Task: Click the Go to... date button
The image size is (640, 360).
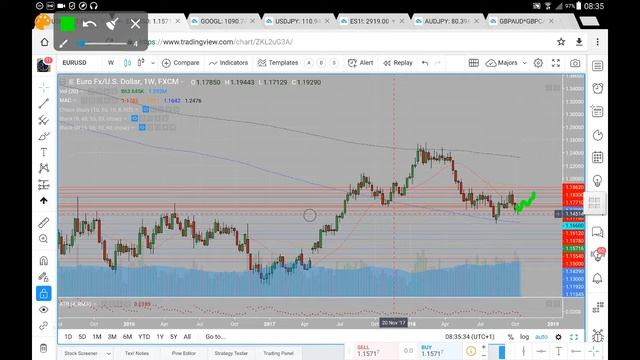Action: pos(215,337)
